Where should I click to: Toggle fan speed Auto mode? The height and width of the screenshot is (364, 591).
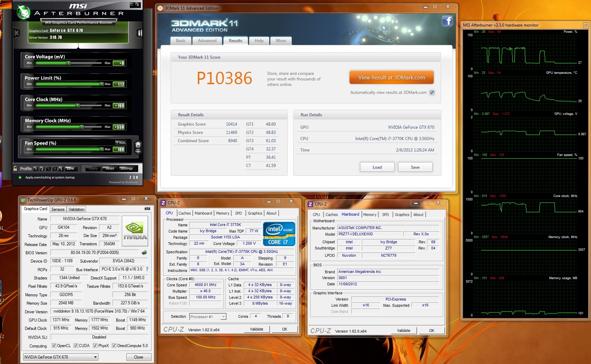(x=121, y=142)
